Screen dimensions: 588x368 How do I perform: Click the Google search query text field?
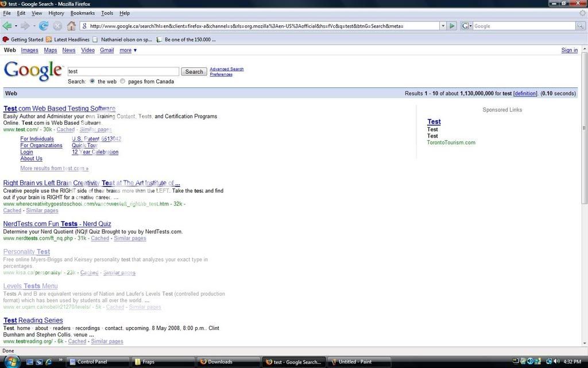click(x=123, y=71)
